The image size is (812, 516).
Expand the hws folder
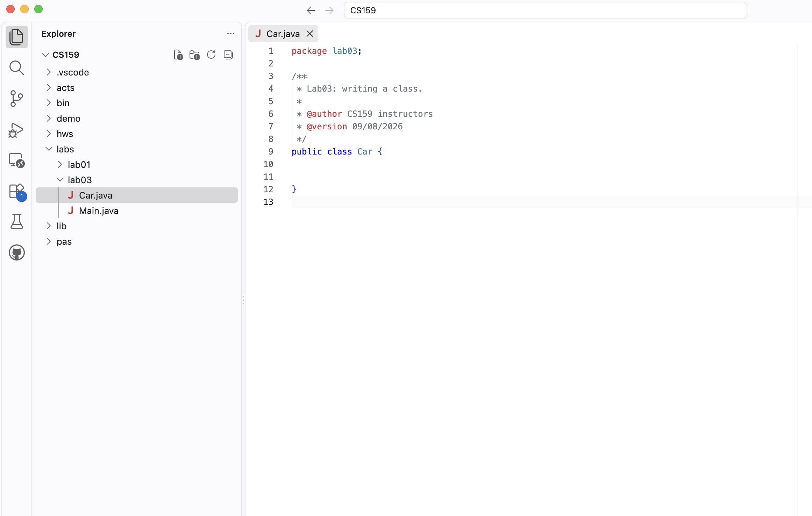pyautogui.click(x=49, y=134)
